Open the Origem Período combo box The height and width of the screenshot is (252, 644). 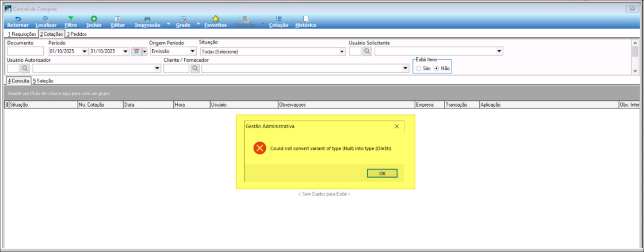pos(193,52)
